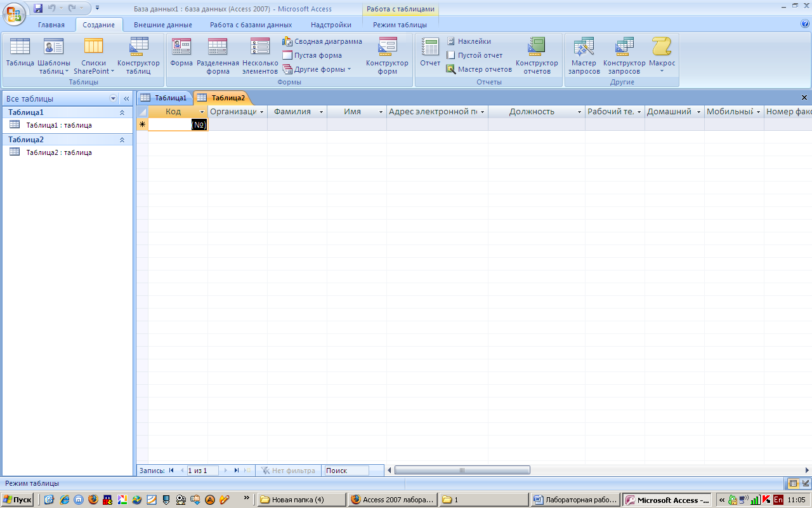Create a new Table from ribbon
The image size is (812, 508).
click(x=20, y=53)
